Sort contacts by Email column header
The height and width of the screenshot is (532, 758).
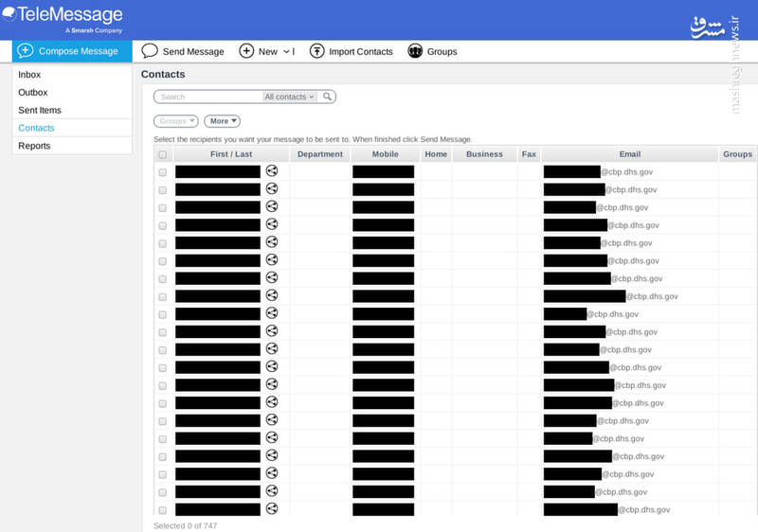coord(629,154)
